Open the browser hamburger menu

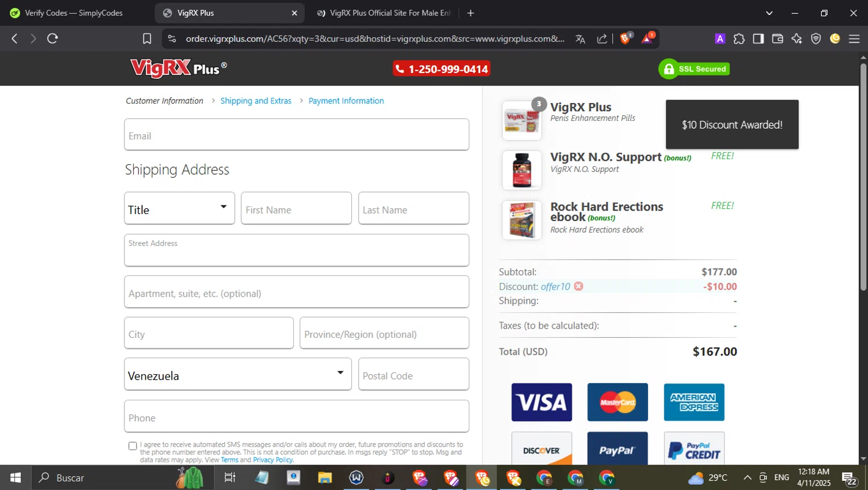click(854, 39)
